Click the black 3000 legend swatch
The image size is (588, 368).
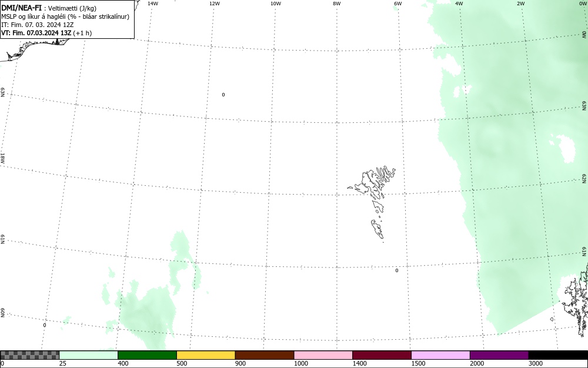pos(558,355)
